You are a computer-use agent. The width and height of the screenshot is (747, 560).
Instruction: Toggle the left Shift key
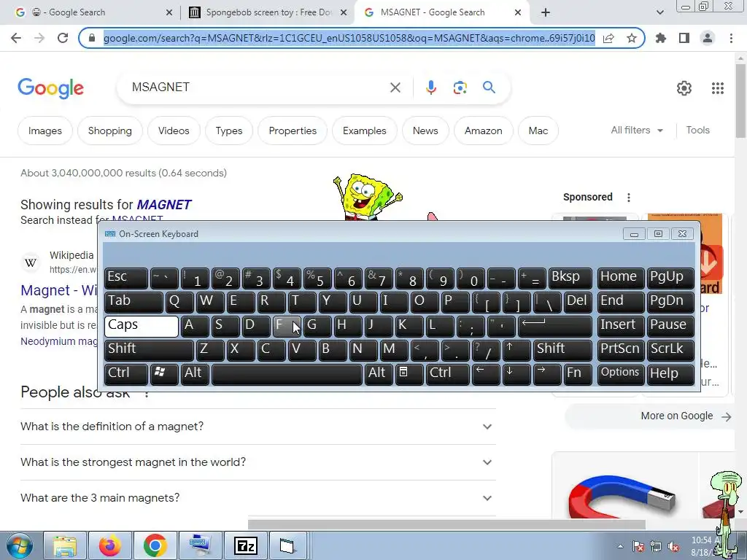tap(149, 349)
